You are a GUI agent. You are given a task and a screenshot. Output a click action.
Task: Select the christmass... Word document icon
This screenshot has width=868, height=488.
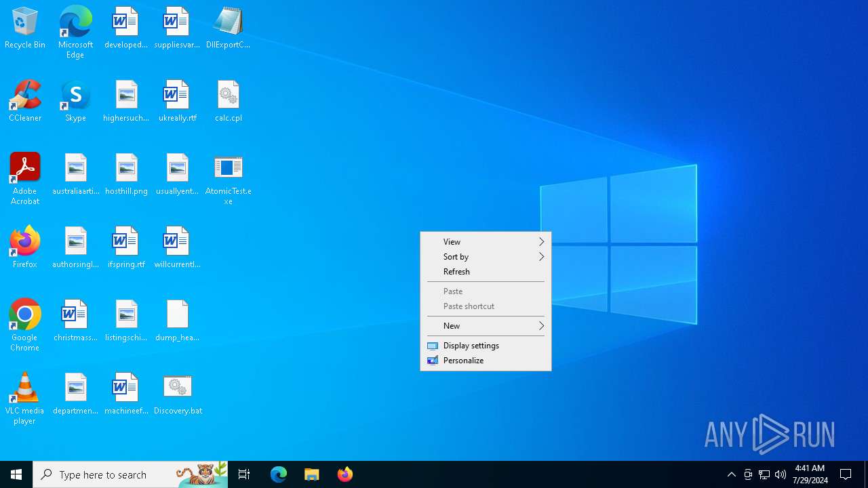point(75,321)
